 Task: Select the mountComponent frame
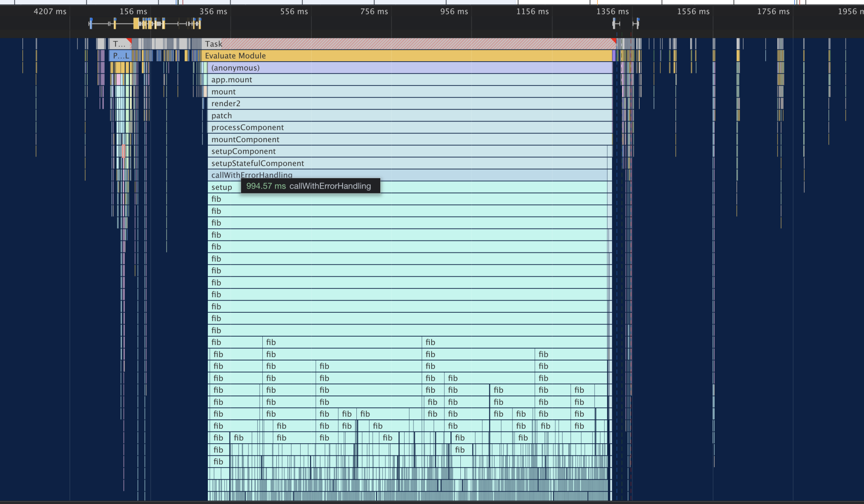click(410, 139)
